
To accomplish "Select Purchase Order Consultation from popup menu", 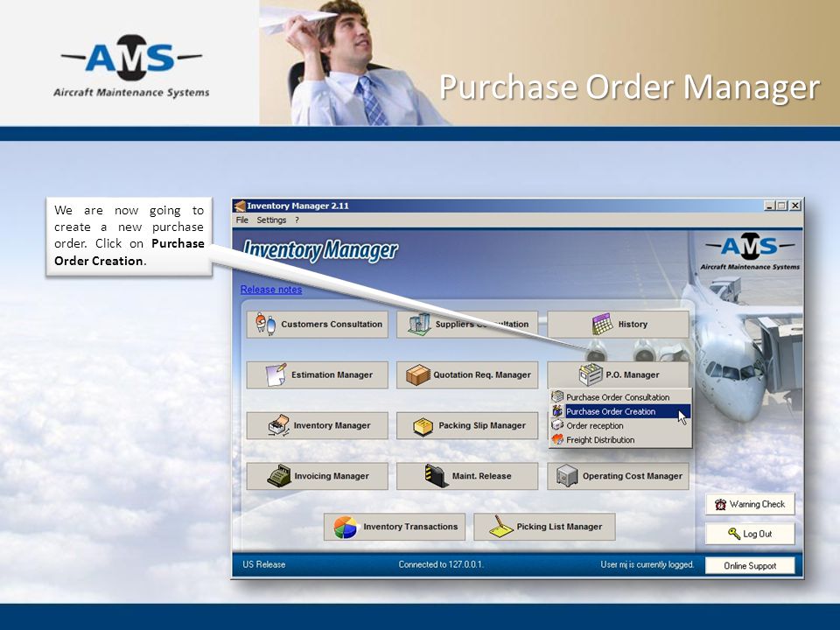I will [x=620, y=397].
